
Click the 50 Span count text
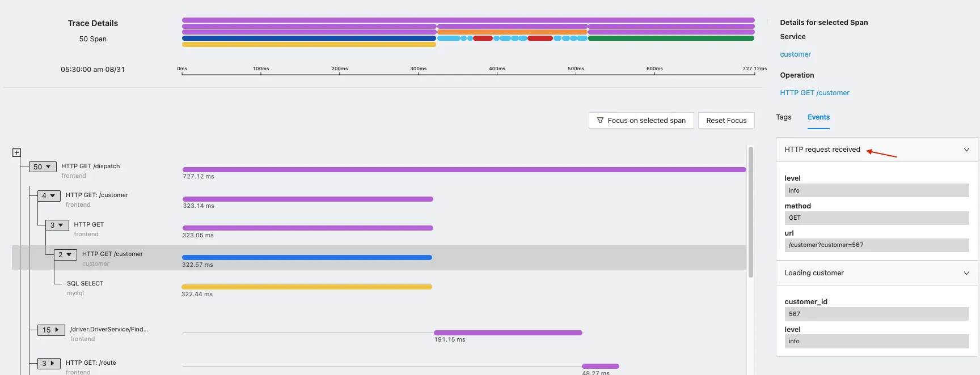(93, 39)
